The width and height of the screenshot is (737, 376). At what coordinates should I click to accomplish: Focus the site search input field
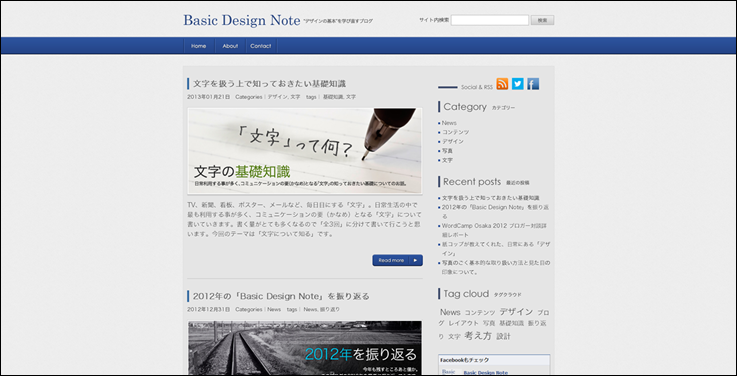tap(490, 20)
